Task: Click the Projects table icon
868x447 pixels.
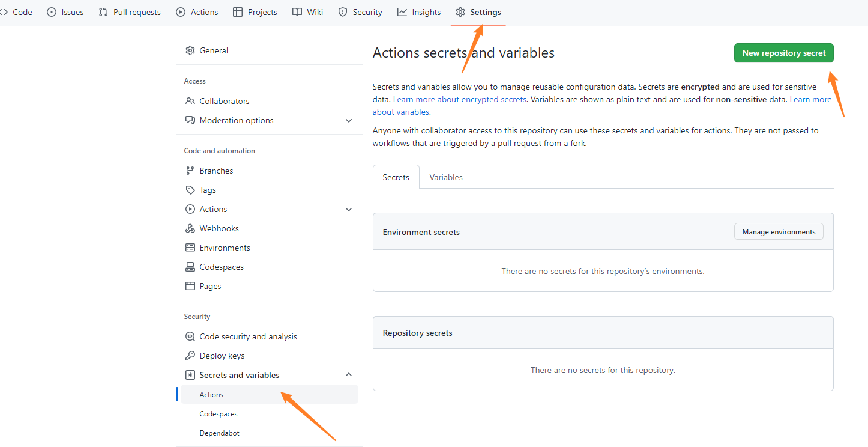Action: coord(238,12)
